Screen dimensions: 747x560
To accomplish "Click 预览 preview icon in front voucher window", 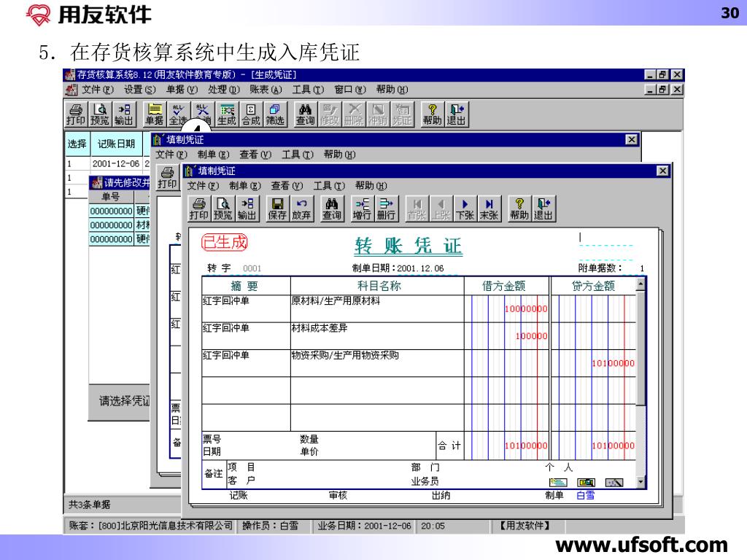I will [x=223, y=209].
